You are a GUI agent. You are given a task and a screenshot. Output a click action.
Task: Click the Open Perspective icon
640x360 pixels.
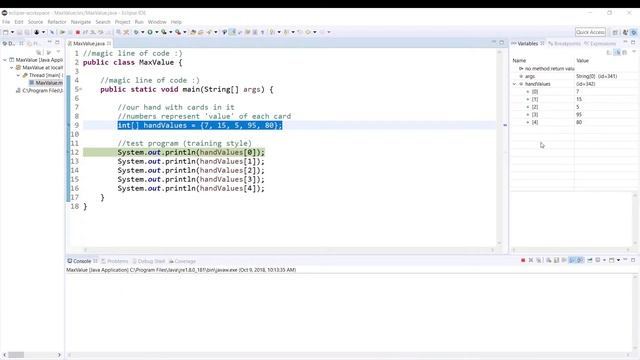pos(615,32)
